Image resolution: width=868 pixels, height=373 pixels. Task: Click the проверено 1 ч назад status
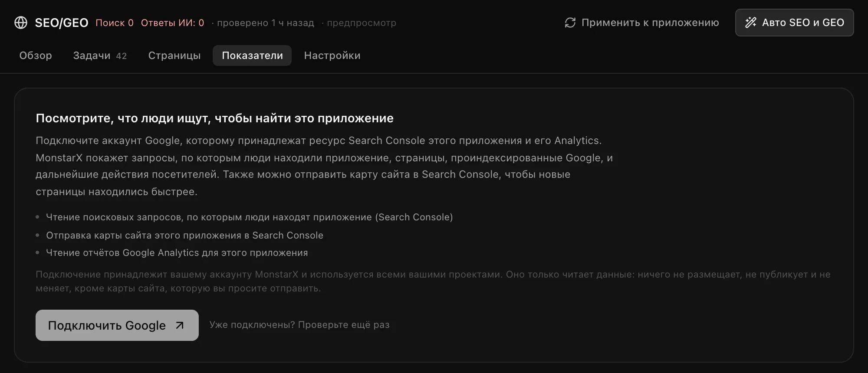click(x=265, y=23)
